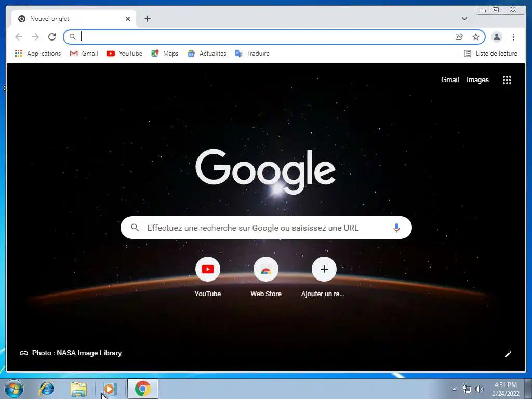The image size is (532, 399).
Task: Click the Gmail link at top right of page
Action: click(x=450, y=79)
